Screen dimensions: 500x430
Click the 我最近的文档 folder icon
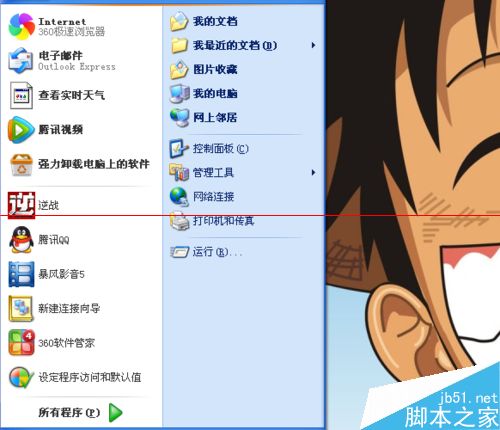click(x=179, y=45)
